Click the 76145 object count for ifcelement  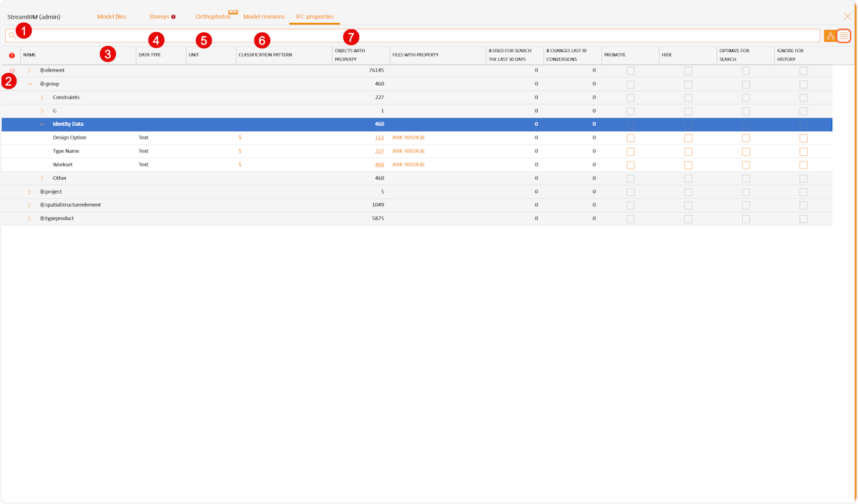point(376,70)
